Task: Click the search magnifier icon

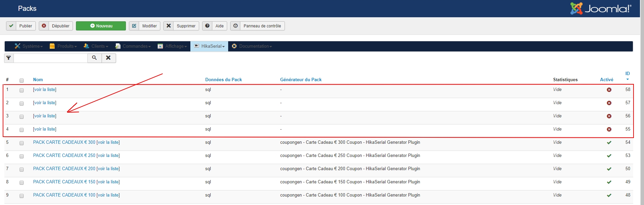Action: click(95, 58)
